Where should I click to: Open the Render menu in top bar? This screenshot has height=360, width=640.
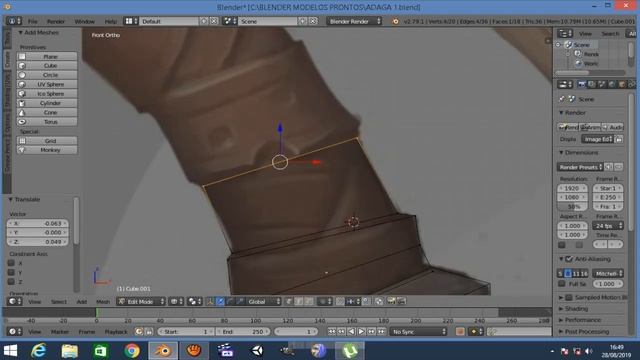pos(56,21)
